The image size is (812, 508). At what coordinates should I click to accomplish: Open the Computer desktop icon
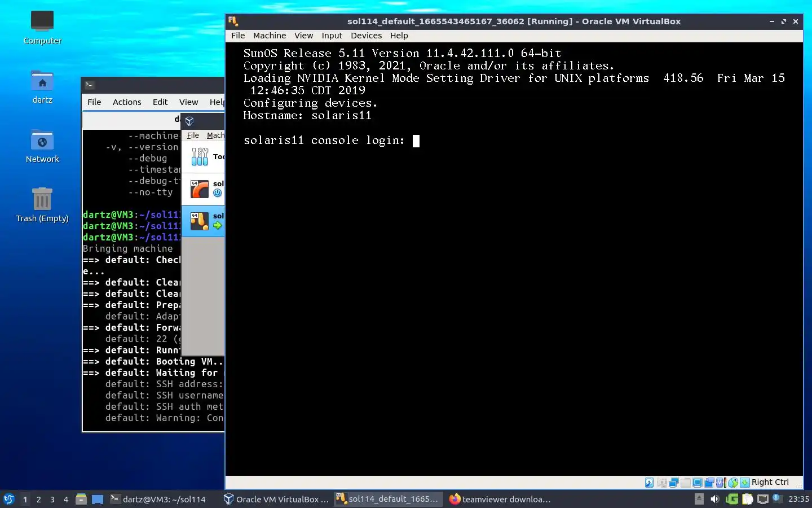click(x=42, y=27)
